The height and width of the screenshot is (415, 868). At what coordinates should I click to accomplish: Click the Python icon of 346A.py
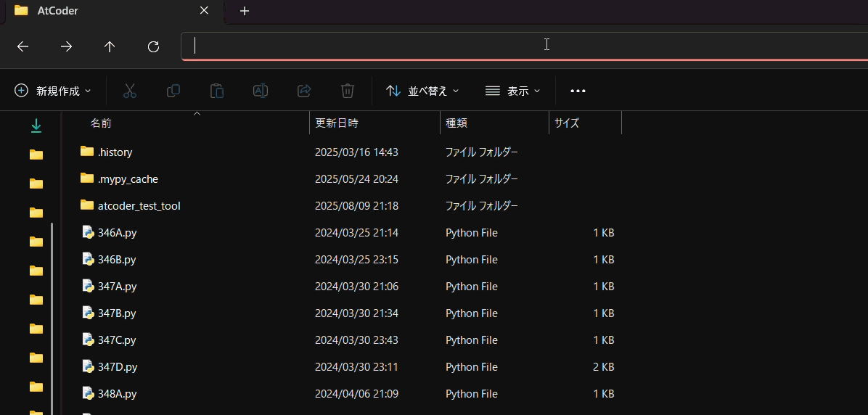88,232
